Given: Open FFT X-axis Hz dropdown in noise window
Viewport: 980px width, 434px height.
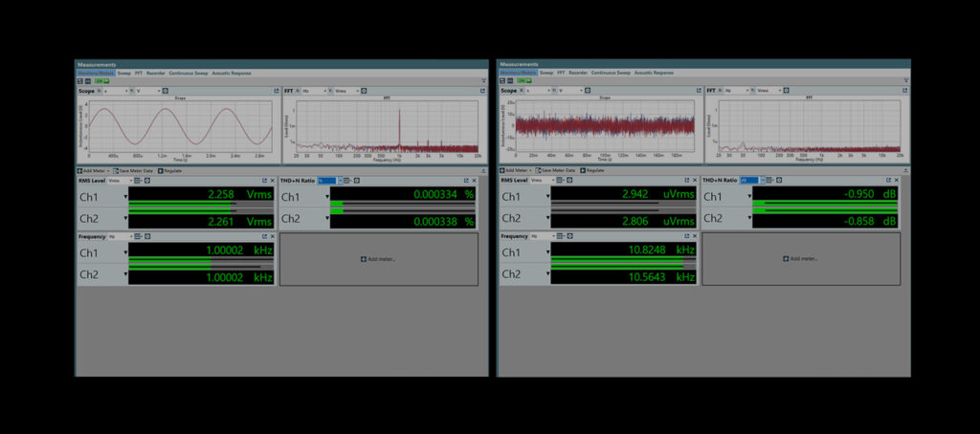Looking at the screenshot, I should click(737, 91).
